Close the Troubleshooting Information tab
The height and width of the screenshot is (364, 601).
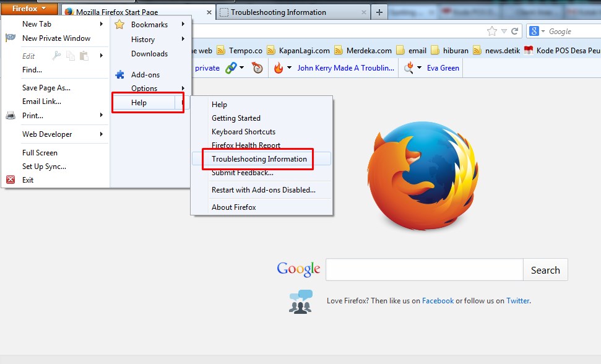(x=364, y=12)
